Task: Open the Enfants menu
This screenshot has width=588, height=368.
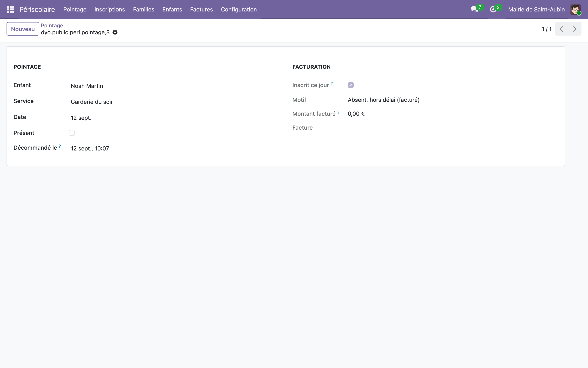Action: [x=172, y=9]
